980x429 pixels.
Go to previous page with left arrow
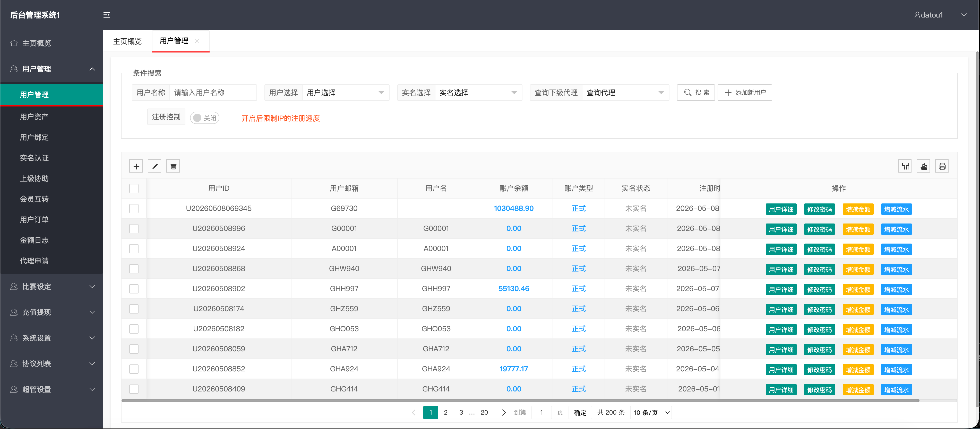414,412
